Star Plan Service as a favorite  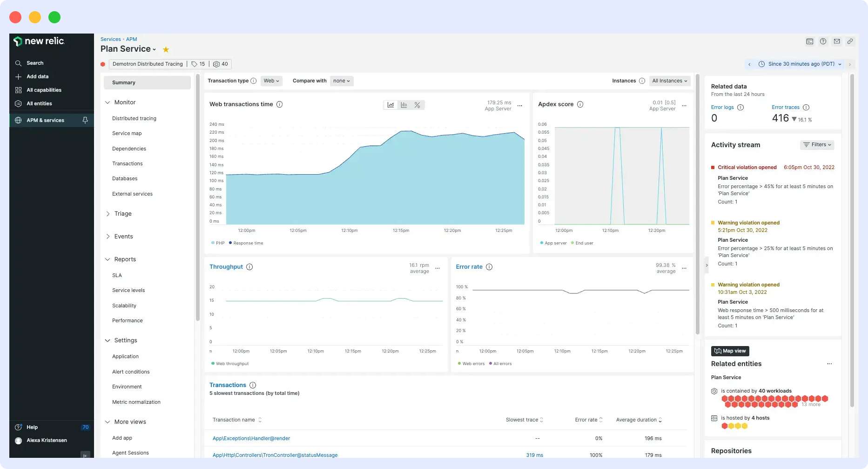click(x=166, y=49)
